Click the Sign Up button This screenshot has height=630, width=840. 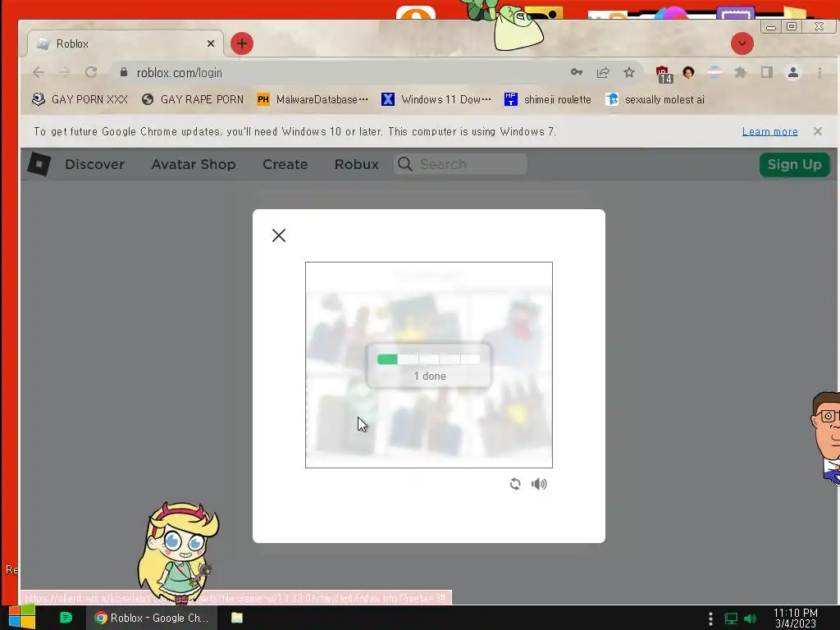(x=794, y=164)
